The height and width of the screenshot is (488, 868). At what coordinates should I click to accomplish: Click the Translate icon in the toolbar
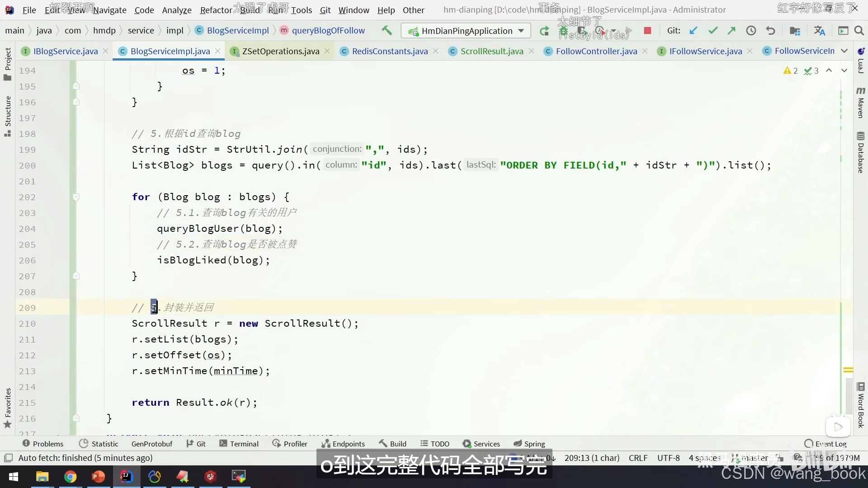(x=819, y=30)
